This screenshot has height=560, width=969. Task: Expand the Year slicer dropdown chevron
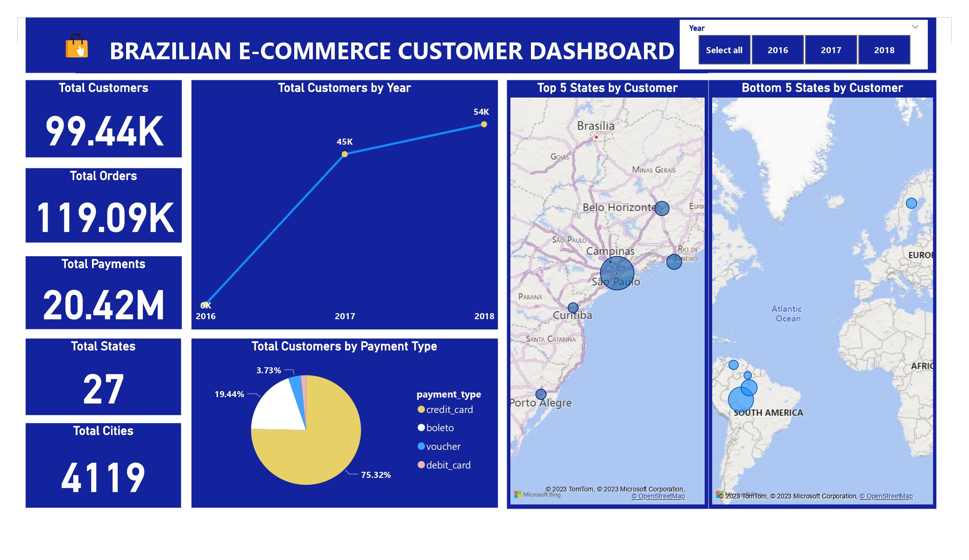[915, 27]
